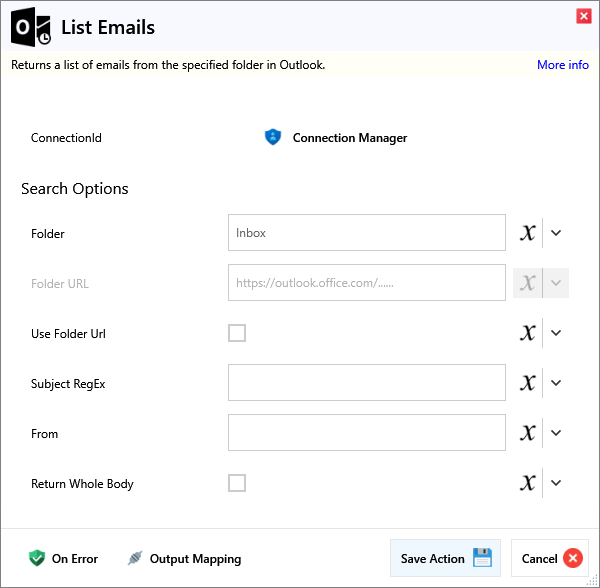Image resolution: width=600 pixels, height=588 pixels.
Task: Tick the Return Whole Body checkbox
Action: pos(237,483)
